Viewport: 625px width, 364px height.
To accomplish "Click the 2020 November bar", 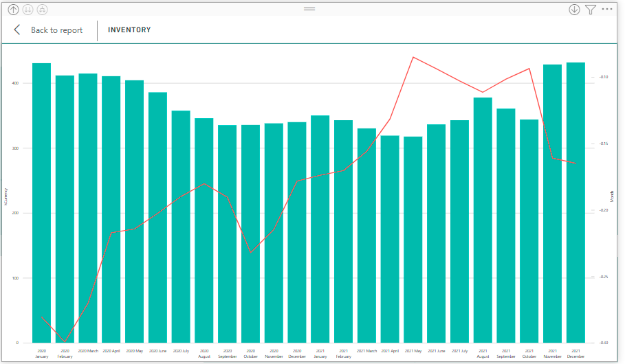I will tap(274, 233).
